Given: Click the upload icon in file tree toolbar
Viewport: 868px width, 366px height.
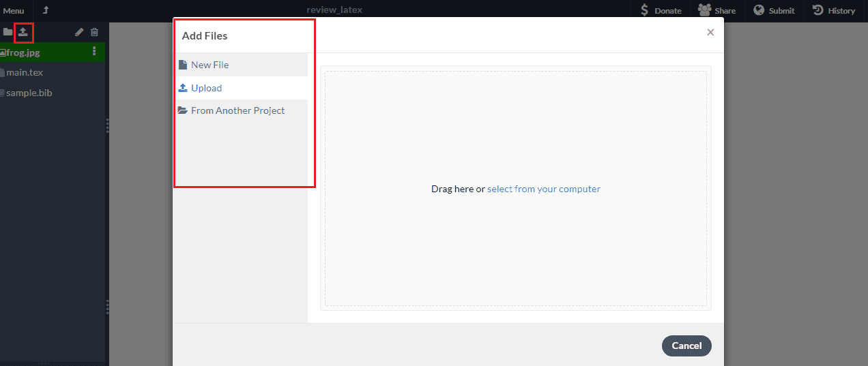Looking at the screenshot, I should pyautogui.click(x=23, y=32).
